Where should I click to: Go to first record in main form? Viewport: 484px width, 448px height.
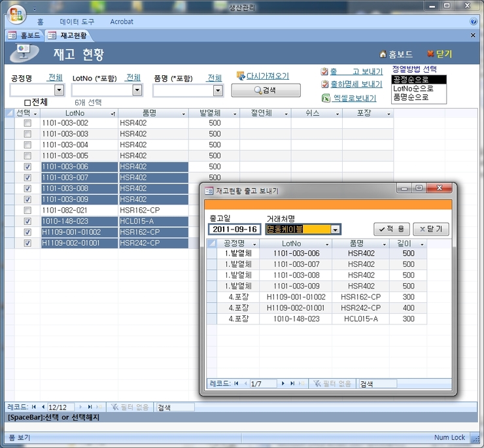click(34, 407)
